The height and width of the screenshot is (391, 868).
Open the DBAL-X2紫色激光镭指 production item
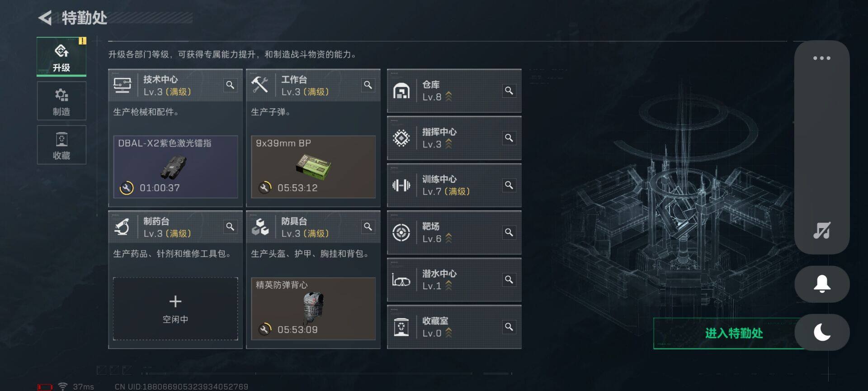pos(175,167)
